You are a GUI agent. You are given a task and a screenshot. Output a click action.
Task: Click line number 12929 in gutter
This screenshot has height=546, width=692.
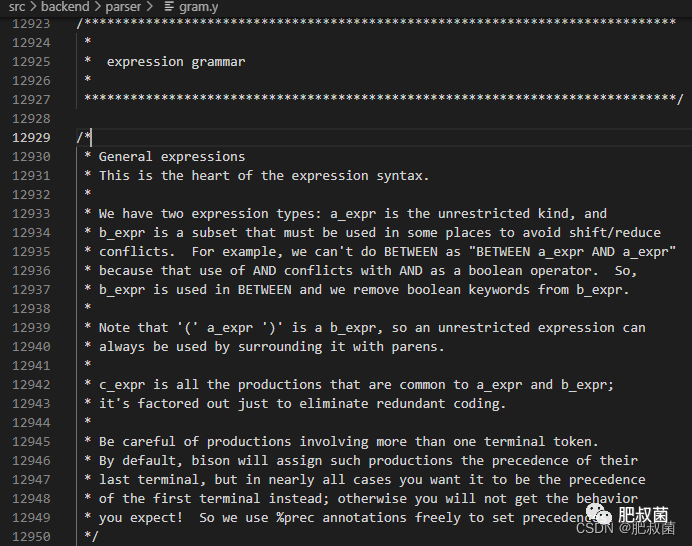(x=31, y=138)
